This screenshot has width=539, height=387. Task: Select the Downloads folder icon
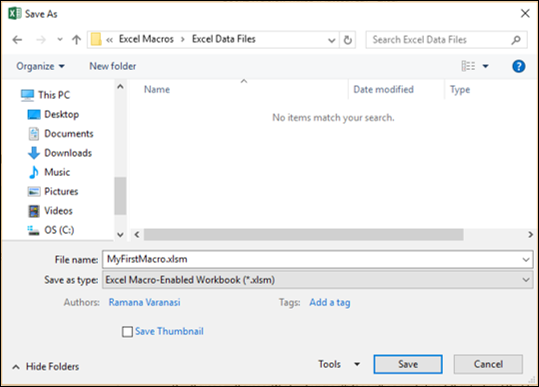(x=34, y=153)
